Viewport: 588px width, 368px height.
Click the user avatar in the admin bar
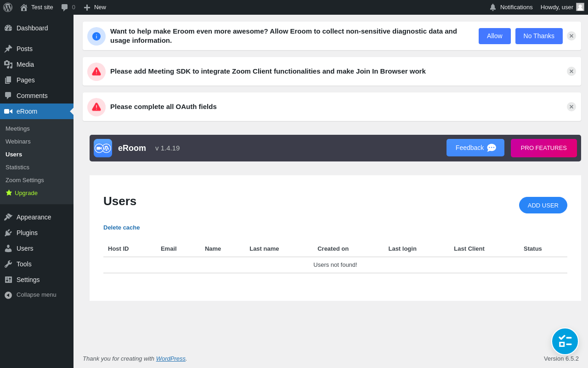coord(580,7)
